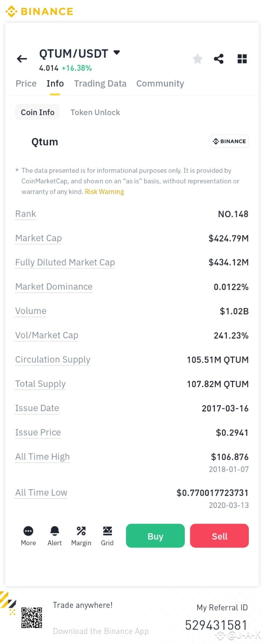Open the QTUM/USDT pair selector dropdown
Image resolution: width=264 pixels, height=644 pixels.
116,52
